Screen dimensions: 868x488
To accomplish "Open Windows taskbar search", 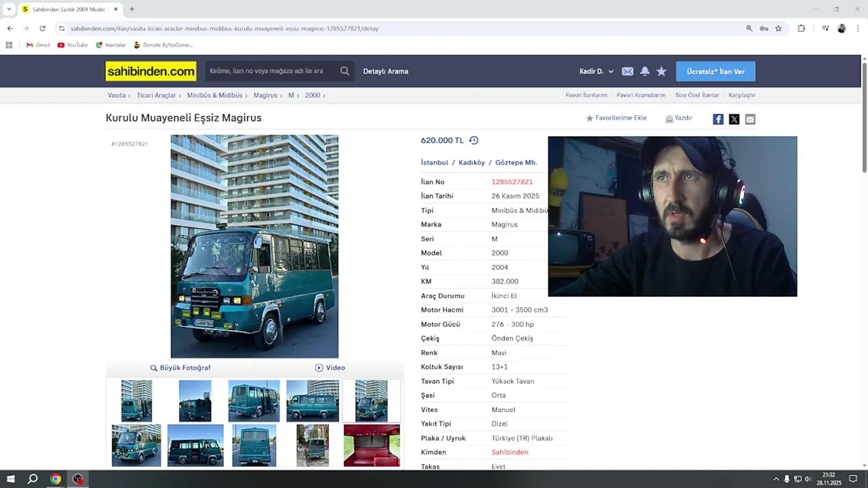I will pos(33,479).
